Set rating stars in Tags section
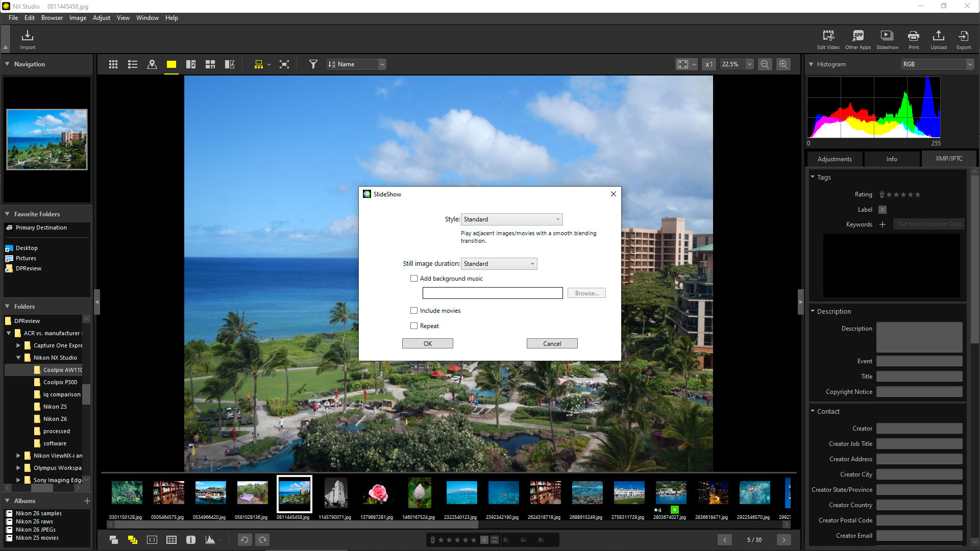This screenshot has width=980, height=551. pos(903,194)
